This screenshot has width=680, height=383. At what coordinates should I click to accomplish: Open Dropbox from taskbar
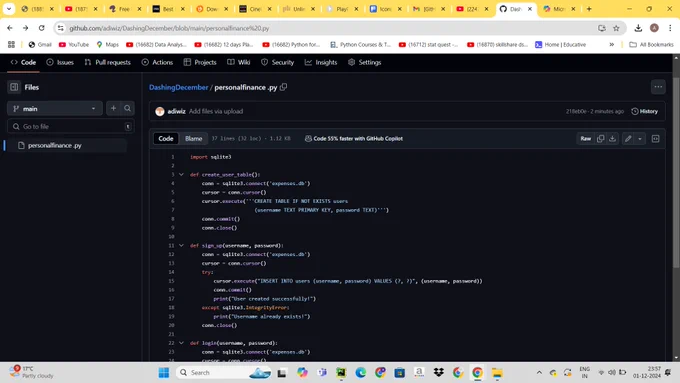point(438,373)
